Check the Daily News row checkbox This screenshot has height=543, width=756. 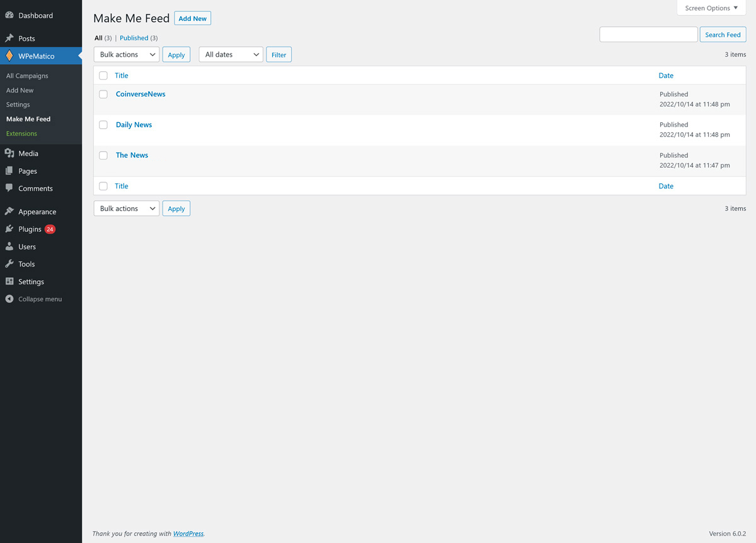(103, 125)
